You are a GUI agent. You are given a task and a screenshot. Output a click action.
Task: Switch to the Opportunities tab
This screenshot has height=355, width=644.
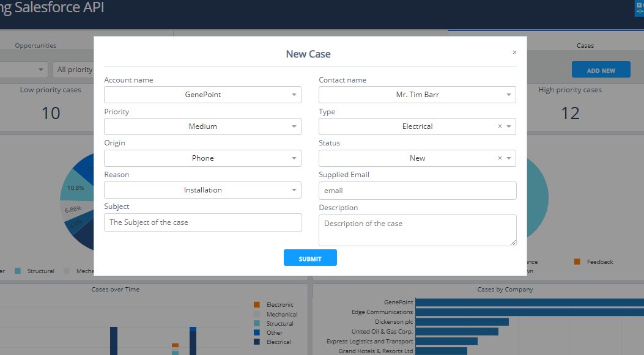click(35, 46)
